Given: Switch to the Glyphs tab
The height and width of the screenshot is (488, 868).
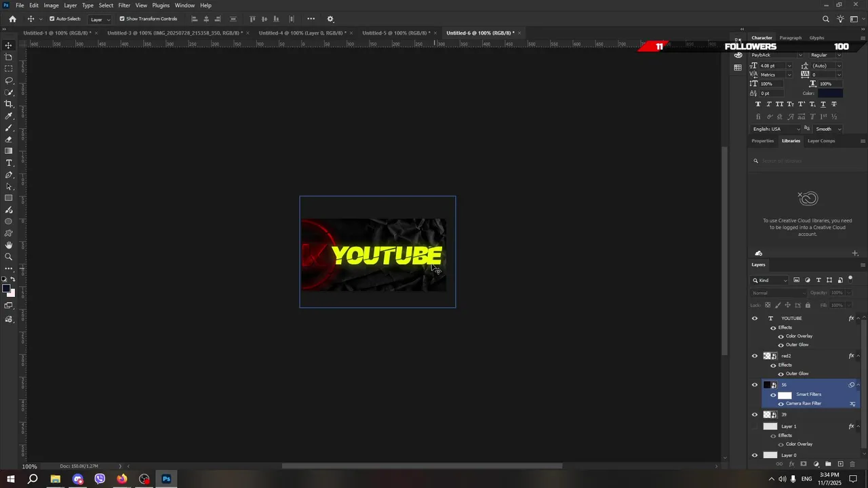Looking at the screenshot, I should (x=816, y=38).
